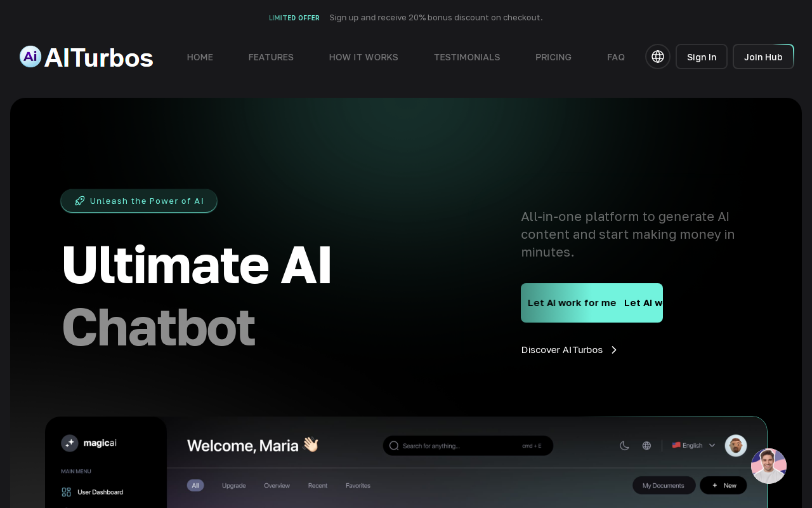Select the Favorites tab
The height and width of the screenshot is (508, 812).
click(x=358, y=486)
